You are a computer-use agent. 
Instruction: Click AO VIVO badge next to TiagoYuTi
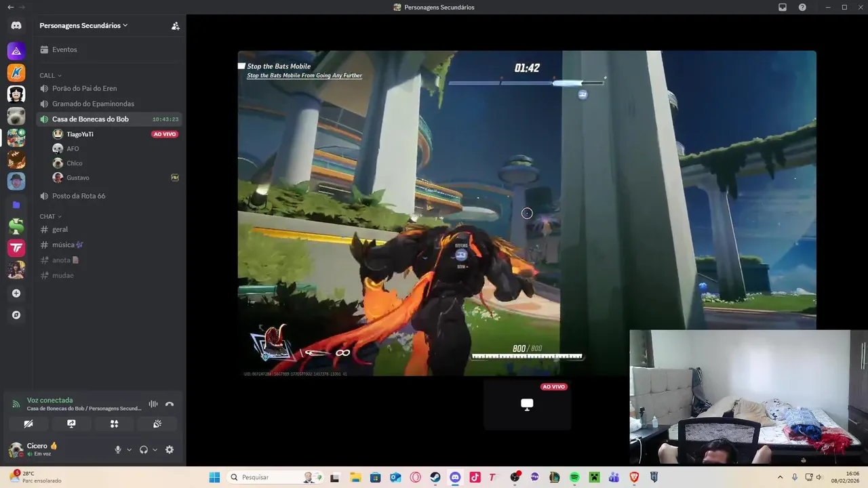[165, 134]
